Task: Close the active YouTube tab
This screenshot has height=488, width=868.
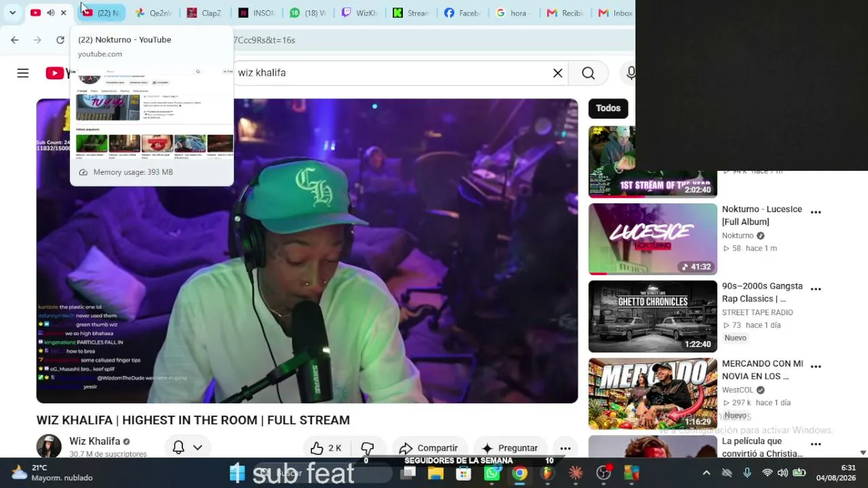Action: click(x=64, y=13)
